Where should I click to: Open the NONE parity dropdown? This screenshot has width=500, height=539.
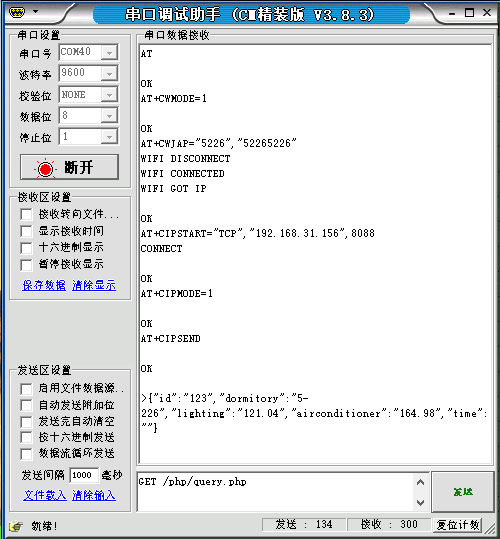tap(109, 95)
